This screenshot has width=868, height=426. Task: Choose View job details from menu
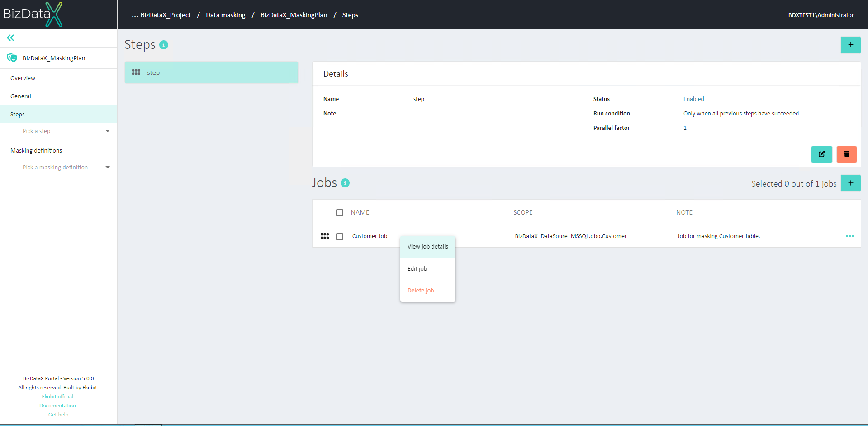pos(427,247)
